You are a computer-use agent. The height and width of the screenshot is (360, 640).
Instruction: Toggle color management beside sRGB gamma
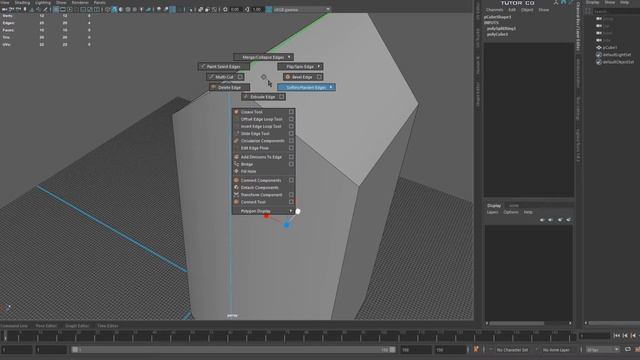pyautogui.click(x=269, y=9)
